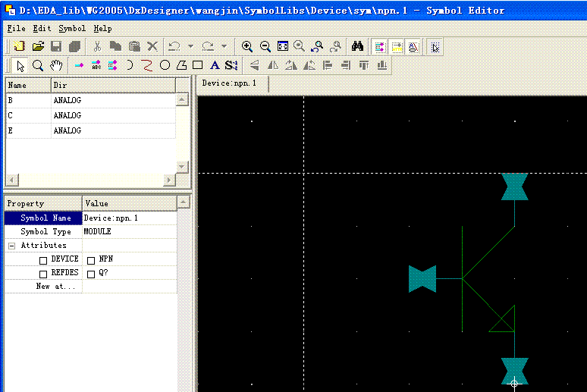The width and height of the screenshot is (587, 392).
Task: Open the File menu
Action: coord(16,29)
